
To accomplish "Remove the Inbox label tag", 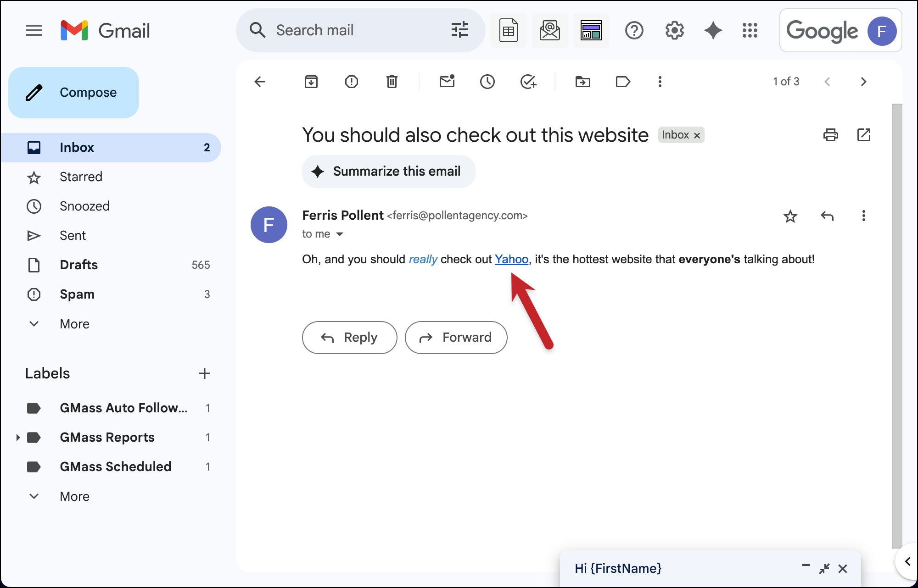I will pos(697,135).
